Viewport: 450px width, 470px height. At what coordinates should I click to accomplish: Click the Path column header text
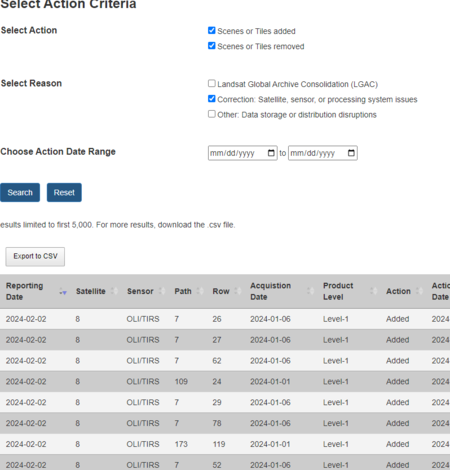(x=183, y=291)
